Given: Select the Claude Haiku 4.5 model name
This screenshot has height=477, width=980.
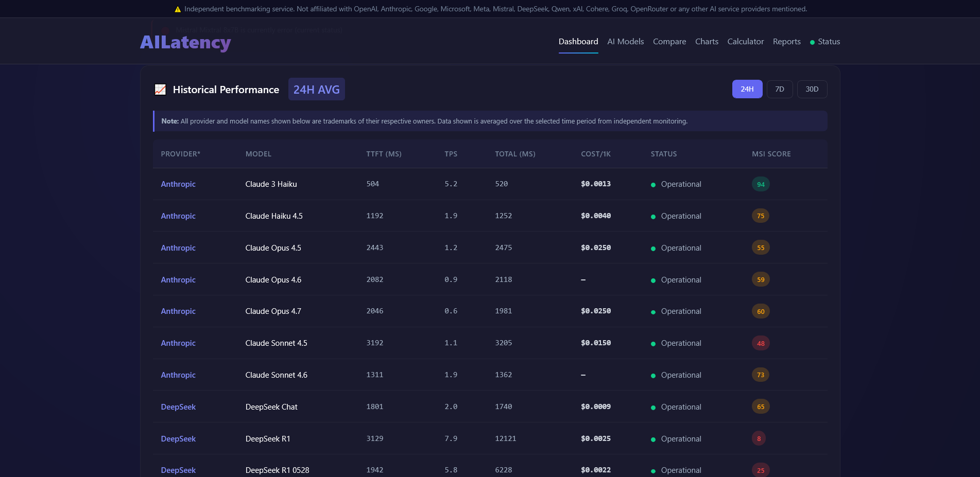Looking at the screenshot, I should click(274, 216).
